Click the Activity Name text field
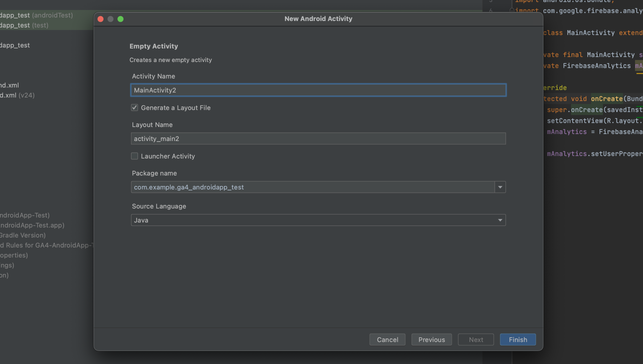 [318, 90]
